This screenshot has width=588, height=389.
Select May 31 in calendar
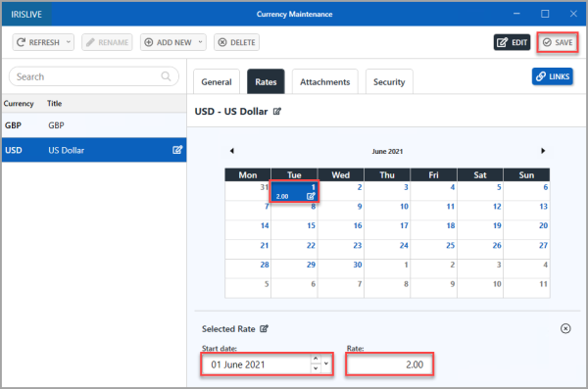pos(248,191)
